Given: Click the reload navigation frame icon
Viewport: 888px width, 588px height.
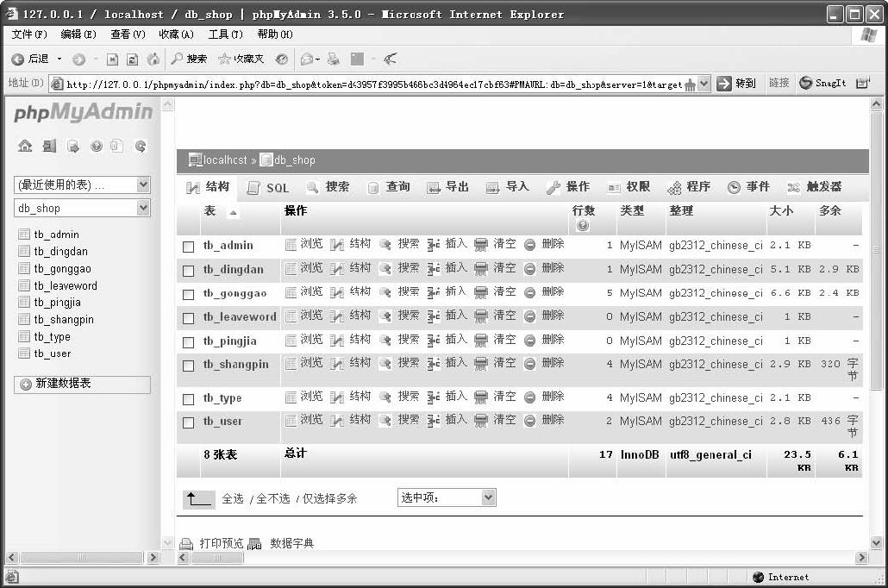Looking at the screenshot, I should click(141, 147).
